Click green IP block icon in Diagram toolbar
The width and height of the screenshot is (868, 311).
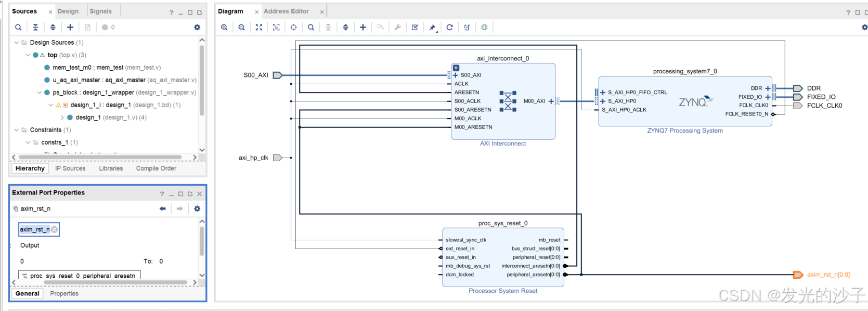point(484,27)
